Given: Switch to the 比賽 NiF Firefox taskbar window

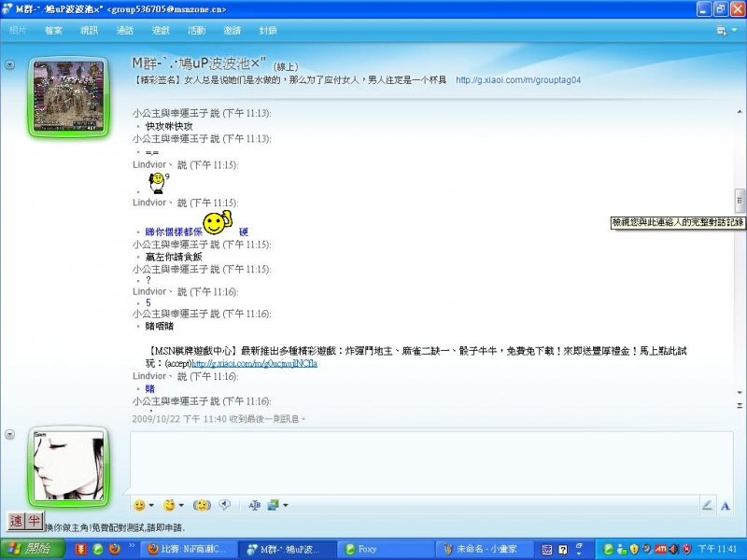Looking at the screenshot, I should [x=188, y=549].
